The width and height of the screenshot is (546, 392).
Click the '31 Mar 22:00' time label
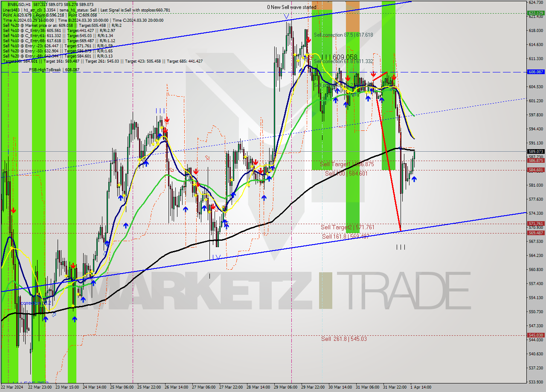[395, 387]
